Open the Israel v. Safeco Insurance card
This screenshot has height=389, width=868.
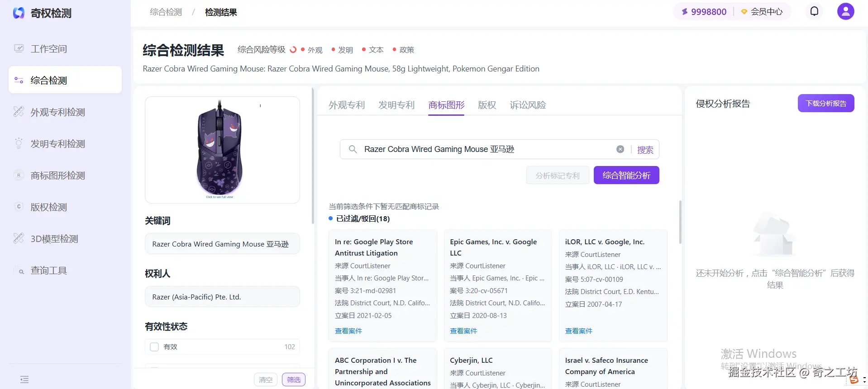pyautogui.click(x=613, y=369)
